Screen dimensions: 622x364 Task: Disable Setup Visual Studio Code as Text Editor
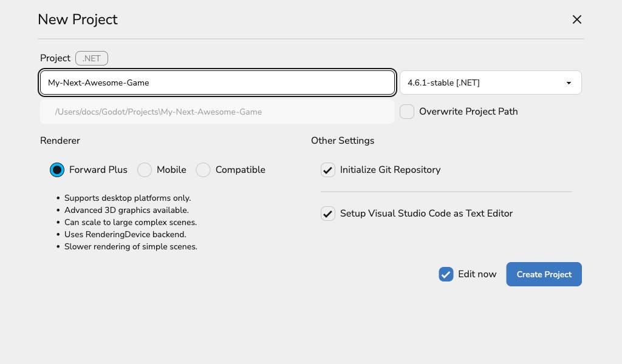tap(328, 214)
